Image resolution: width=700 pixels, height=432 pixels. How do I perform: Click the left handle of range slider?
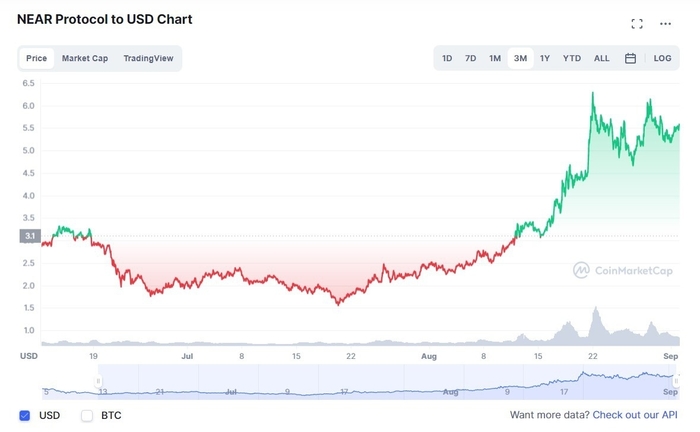point(98,380)
